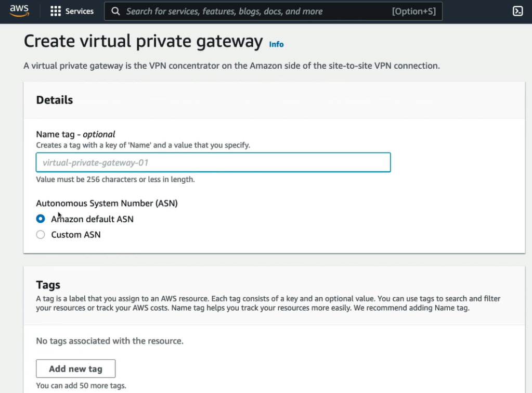Open the Services grid icon
Image resolution: width=532 pixels, height=393 pixels.
pyautogui.click(x=56, y=11)
